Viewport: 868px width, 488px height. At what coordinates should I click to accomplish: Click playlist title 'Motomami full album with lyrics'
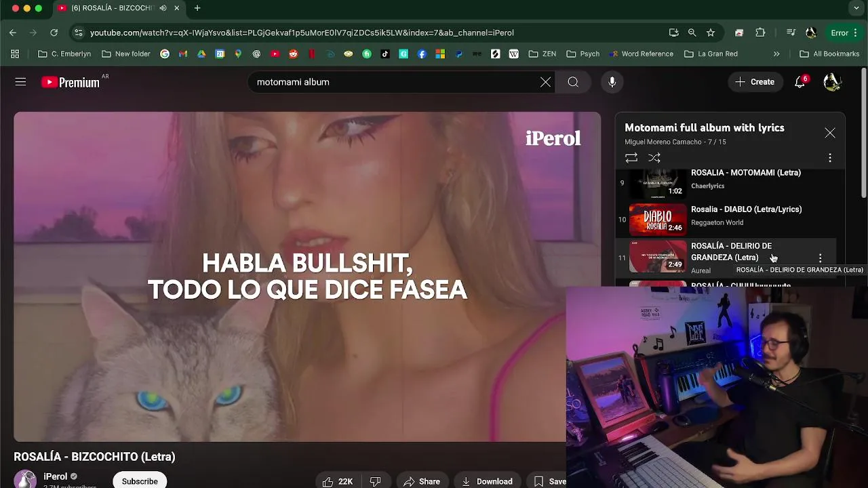coord(705,128)
